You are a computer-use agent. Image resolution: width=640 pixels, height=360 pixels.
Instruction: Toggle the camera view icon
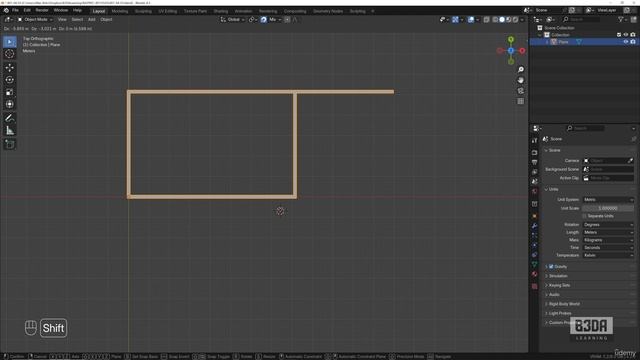(520, 91)
